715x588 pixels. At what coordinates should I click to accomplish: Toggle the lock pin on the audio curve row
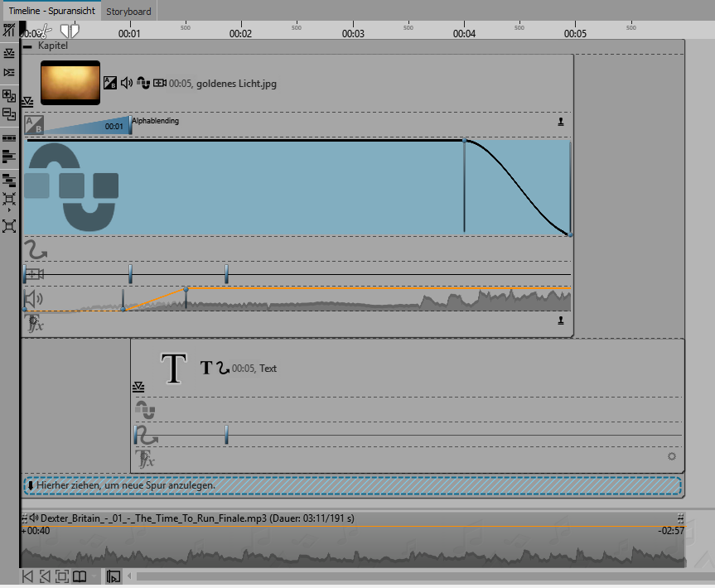[560, 320]
